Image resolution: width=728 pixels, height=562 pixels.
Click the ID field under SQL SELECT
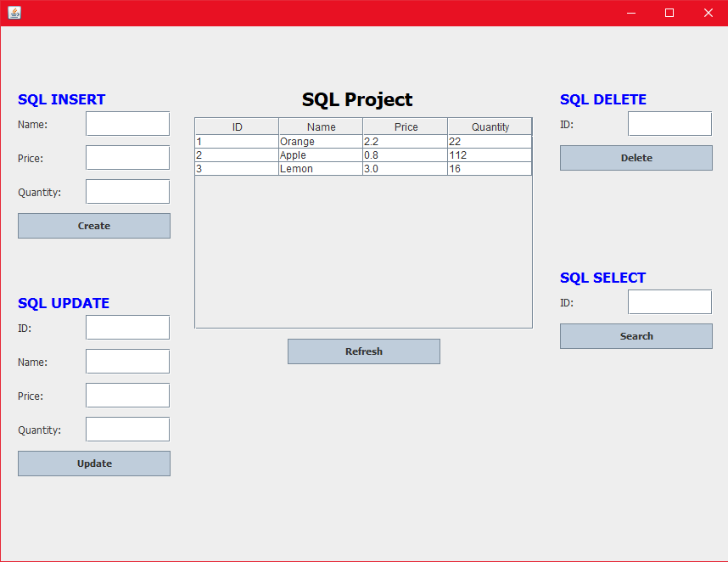669,301
